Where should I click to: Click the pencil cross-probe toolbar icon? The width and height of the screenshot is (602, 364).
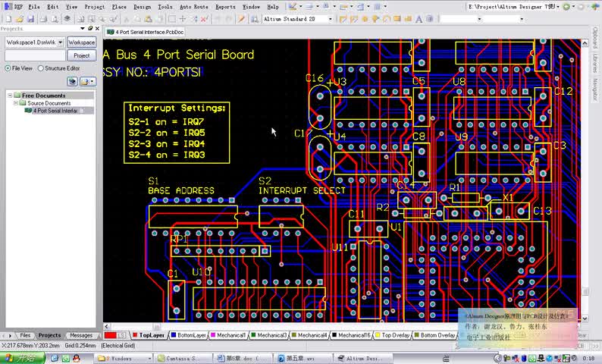[x=241, y=19]
